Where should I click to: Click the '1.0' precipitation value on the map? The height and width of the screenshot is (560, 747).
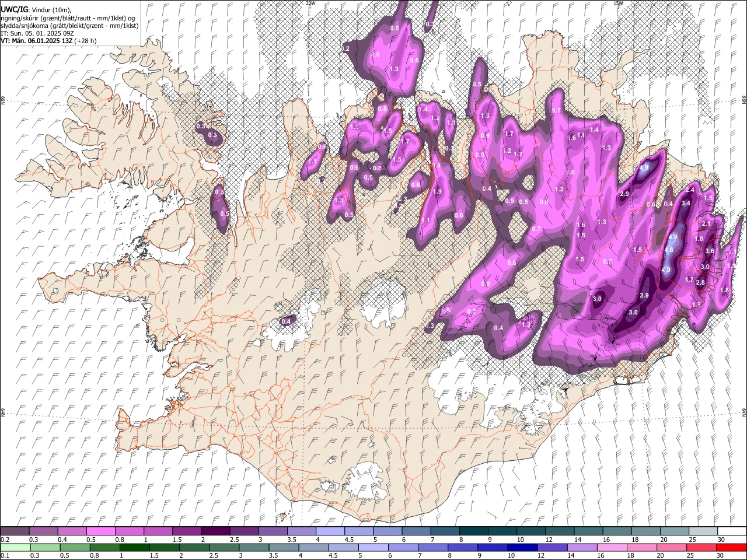tap(571, 173)
